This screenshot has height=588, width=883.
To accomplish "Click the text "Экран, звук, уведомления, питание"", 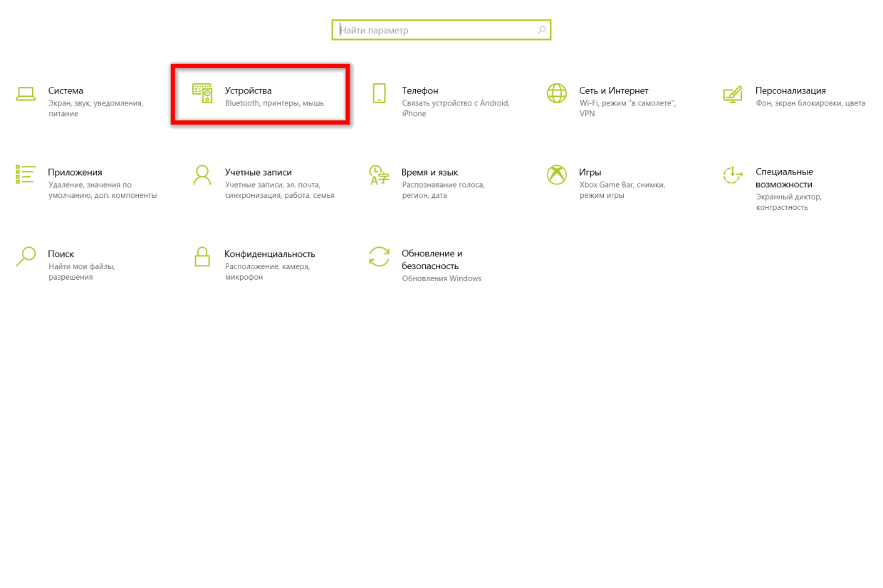I will (x=95, y=108).
